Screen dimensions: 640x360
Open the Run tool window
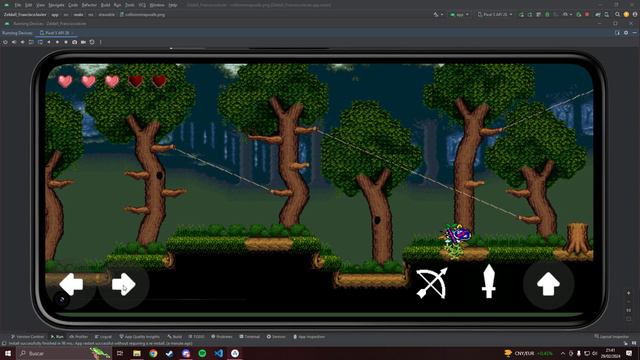57,337
